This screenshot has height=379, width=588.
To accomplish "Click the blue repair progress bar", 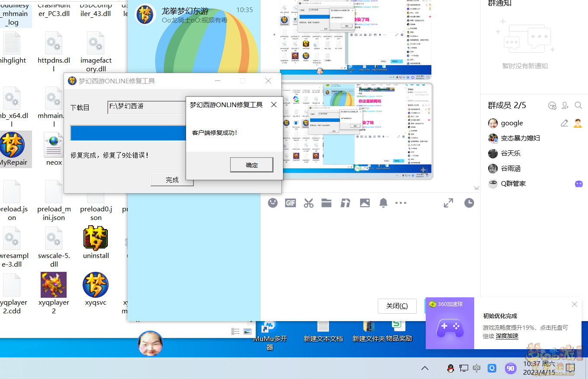I will click(128, 133).
